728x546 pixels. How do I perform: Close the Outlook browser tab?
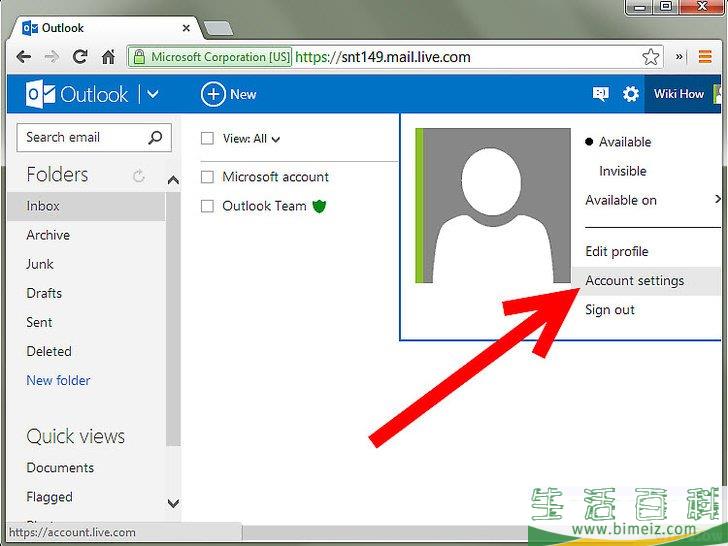tap(186, 28)
